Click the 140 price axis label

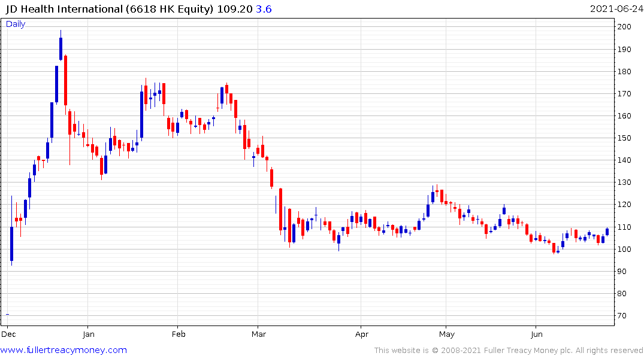pos(624,160)
